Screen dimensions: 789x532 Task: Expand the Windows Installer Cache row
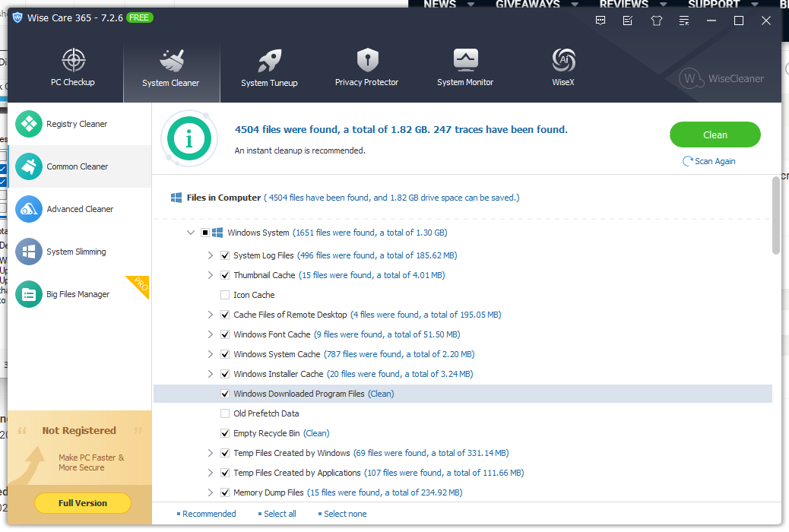pos(211,374)
